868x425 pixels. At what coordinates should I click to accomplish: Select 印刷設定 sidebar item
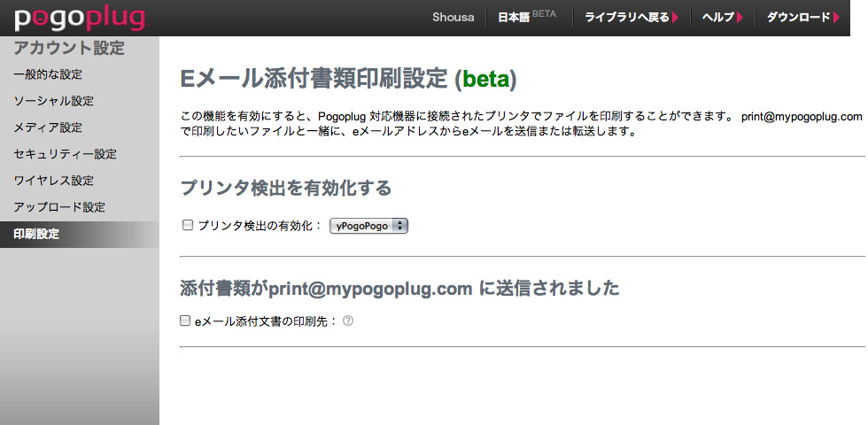click(36, 234)
